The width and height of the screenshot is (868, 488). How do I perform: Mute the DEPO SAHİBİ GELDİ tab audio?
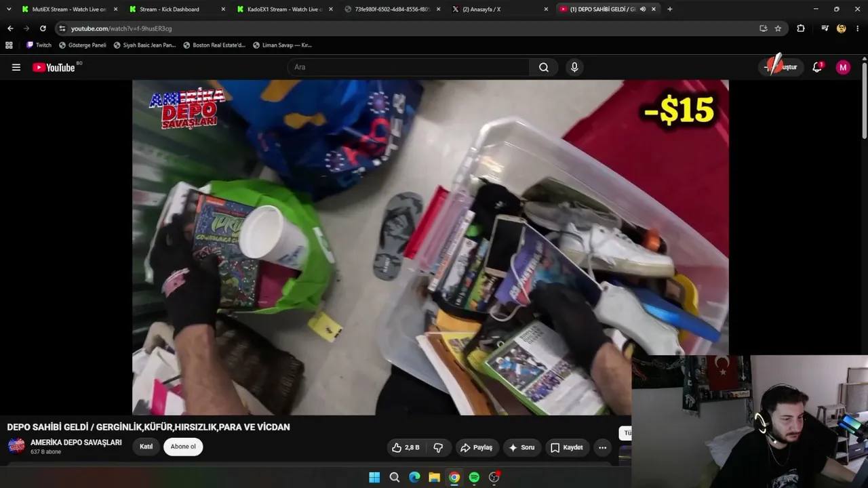point(642,9)
